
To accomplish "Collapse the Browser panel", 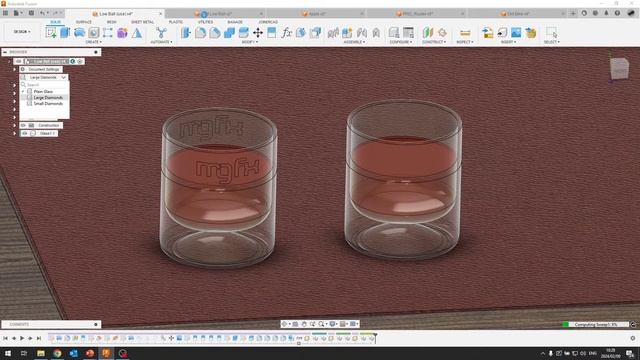I will (5, 52).
